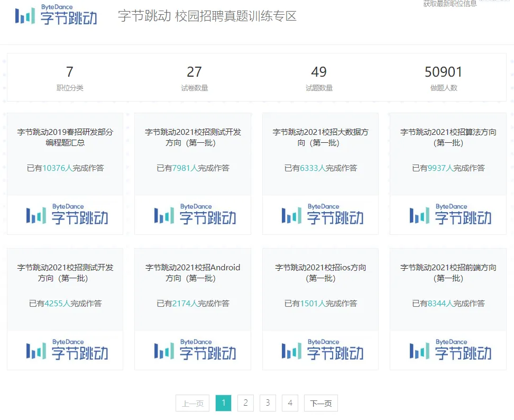Click the 49 question count number
Screen dimensions: 514x420
[x=319, y=72]
